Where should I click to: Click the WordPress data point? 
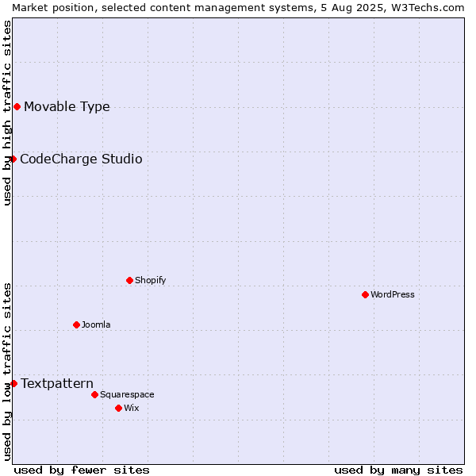pos(365,295)
